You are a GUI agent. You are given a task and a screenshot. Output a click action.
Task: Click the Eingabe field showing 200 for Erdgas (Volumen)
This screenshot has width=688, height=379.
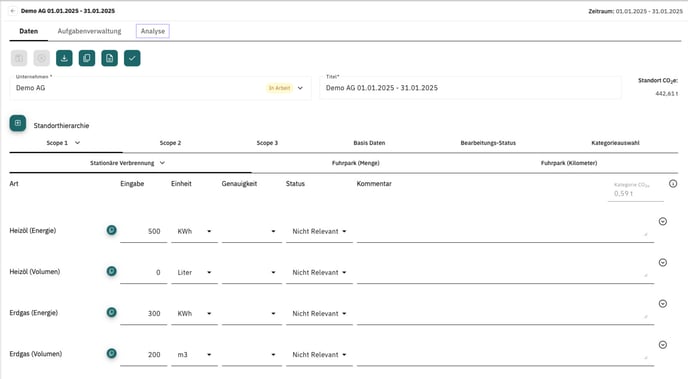click(x=143, y=354)
